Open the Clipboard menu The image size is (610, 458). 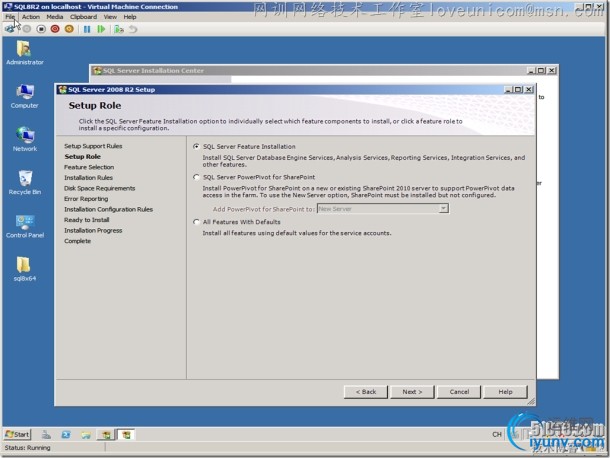83,17
